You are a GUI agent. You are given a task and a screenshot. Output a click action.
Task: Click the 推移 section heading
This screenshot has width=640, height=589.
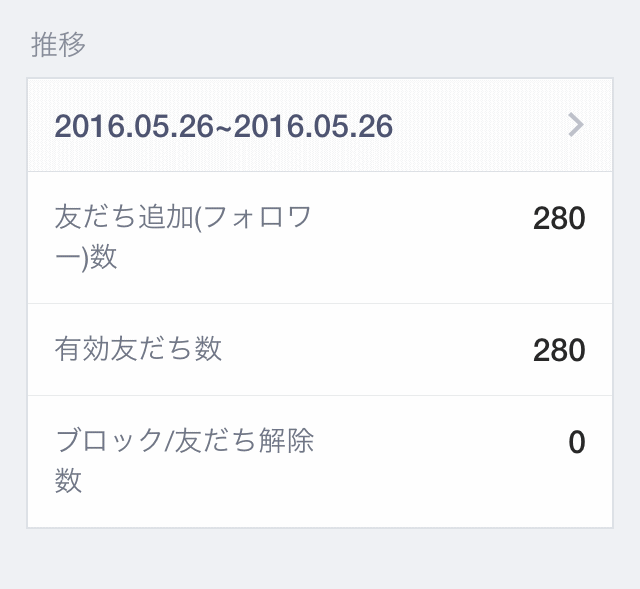point(58,44)
